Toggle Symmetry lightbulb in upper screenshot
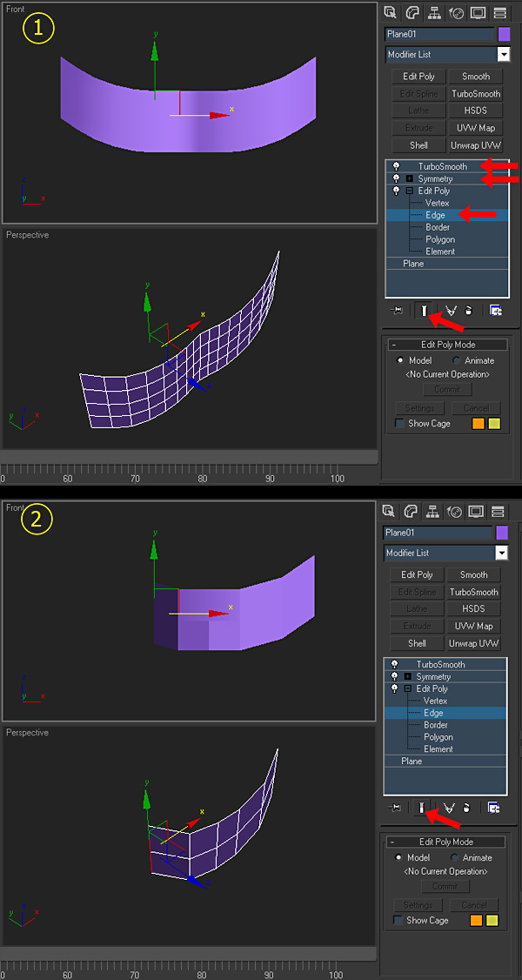 coord(396,178)
